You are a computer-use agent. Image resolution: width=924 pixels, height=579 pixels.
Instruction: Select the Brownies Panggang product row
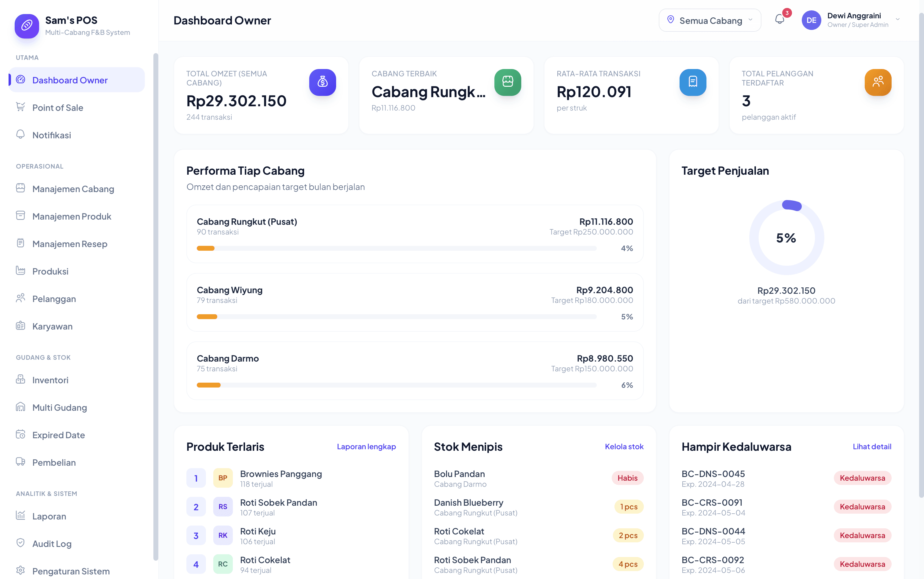(291, 478)
